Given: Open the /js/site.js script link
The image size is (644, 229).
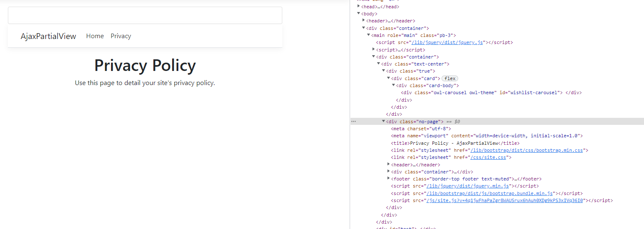Looking at the screenshot, I should (505, 200).
